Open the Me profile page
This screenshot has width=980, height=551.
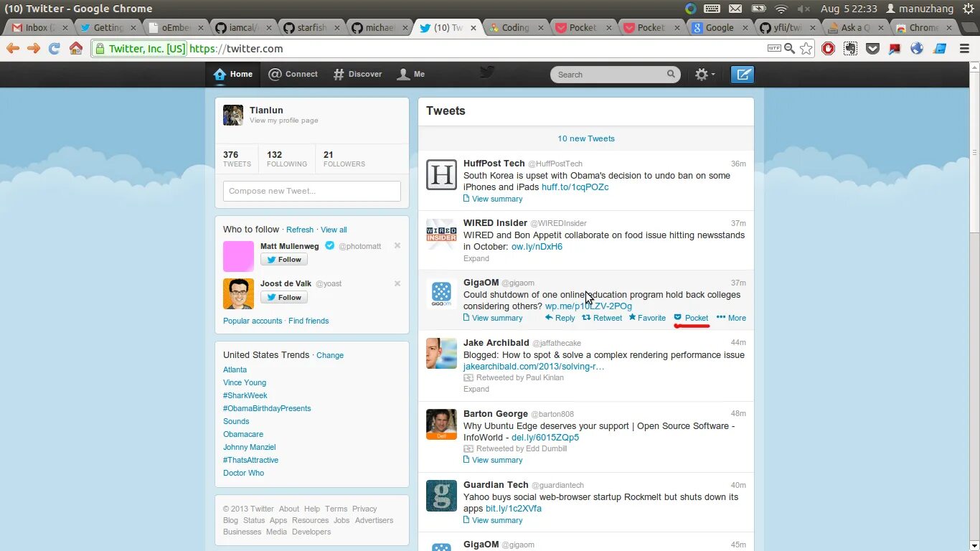pos(411,74)
